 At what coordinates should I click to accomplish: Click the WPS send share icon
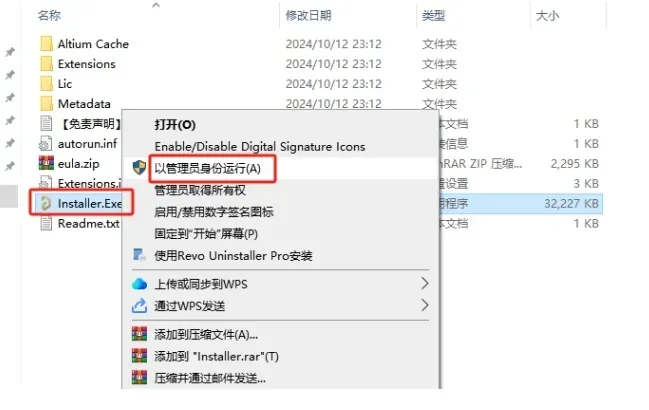[139, 306]
